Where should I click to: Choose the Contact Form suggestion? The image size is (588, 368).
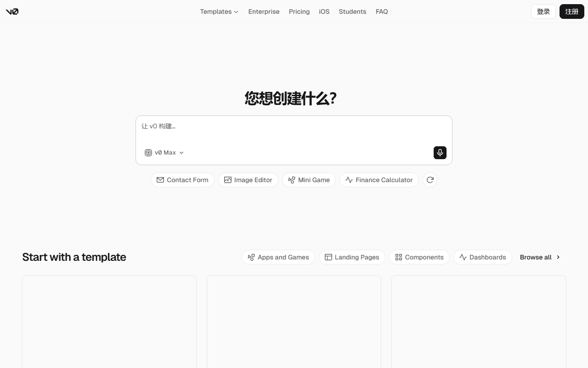182,180
